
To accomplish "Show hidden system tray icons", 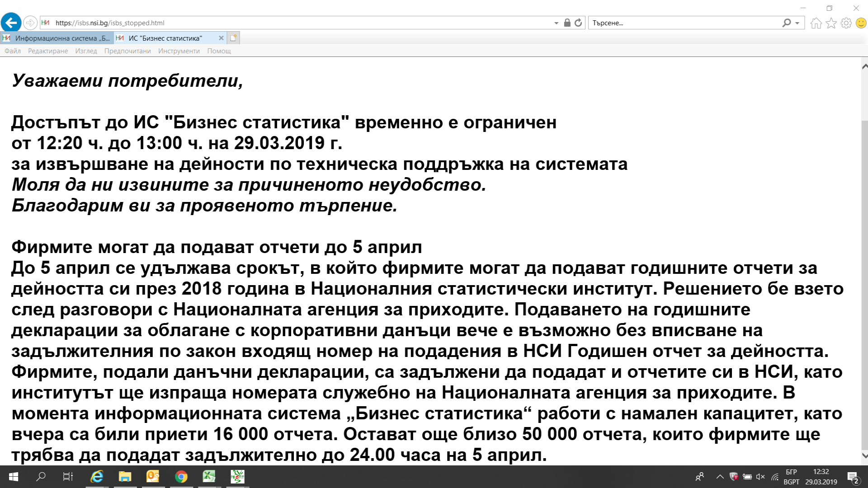I will tap(720, 477).
